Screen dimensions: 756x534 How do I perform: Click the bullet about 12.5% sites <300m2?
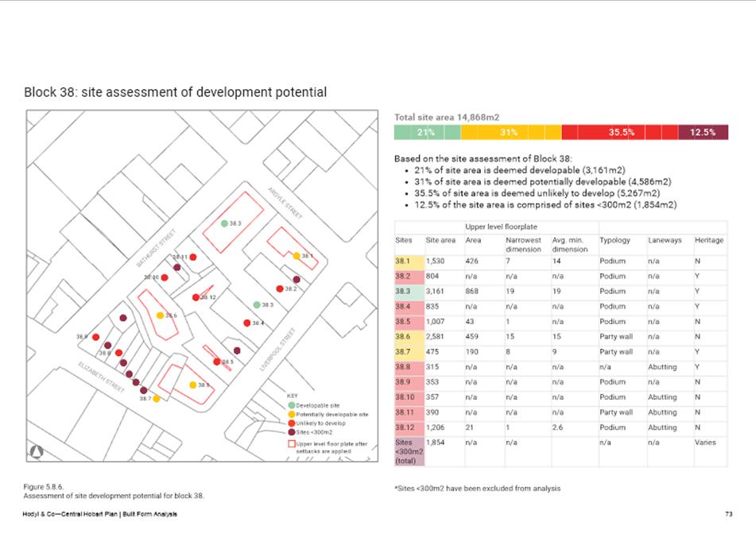[x=545, y=205]
